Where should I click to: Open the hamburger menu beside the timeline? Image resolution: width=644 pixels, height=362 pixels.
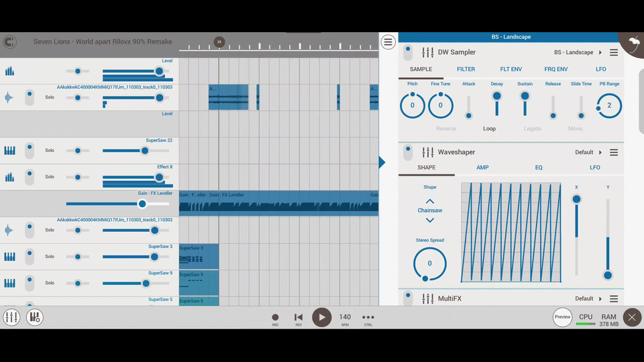tap(388, 42)
